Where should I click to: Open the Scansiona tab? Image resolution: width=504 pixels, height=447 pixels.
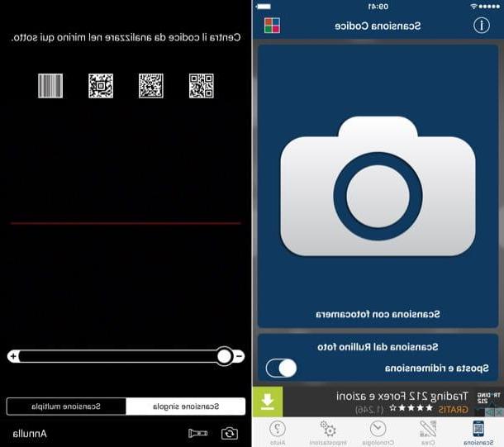[478, 432]
